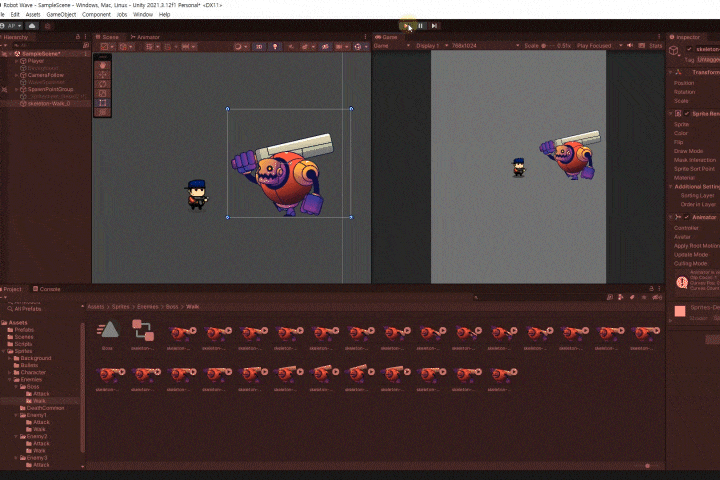Toggle the Scene pivot mode button
This screenshot has width=720, height=480.
107,46
